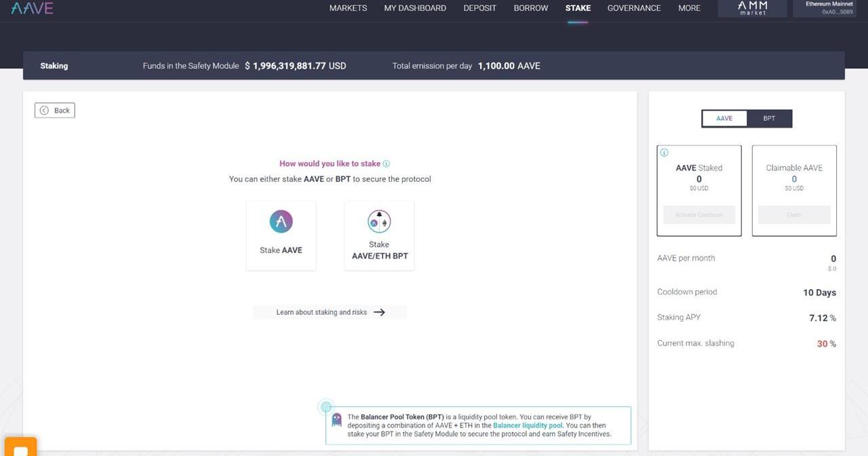This screenshot has width=868, height=456.
Task: Open the Deposit section
Action: [x=480, y=8]
